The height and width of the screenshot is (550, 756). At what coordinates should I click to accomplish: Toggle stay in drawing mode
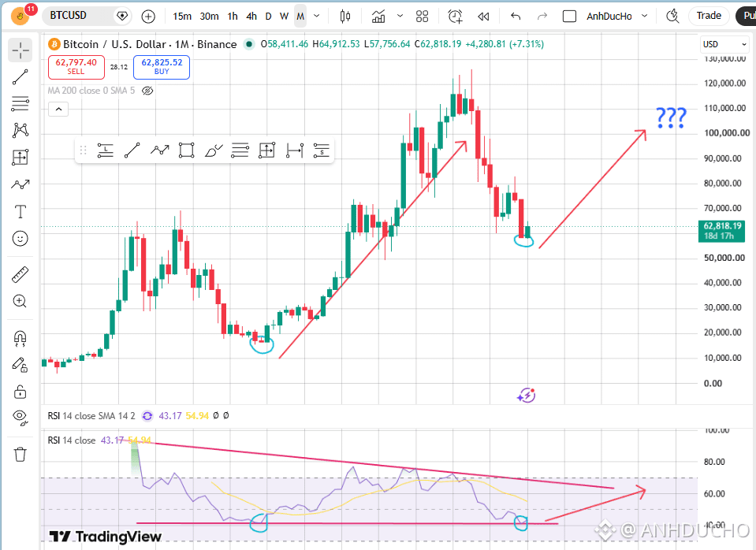[20, 366]
